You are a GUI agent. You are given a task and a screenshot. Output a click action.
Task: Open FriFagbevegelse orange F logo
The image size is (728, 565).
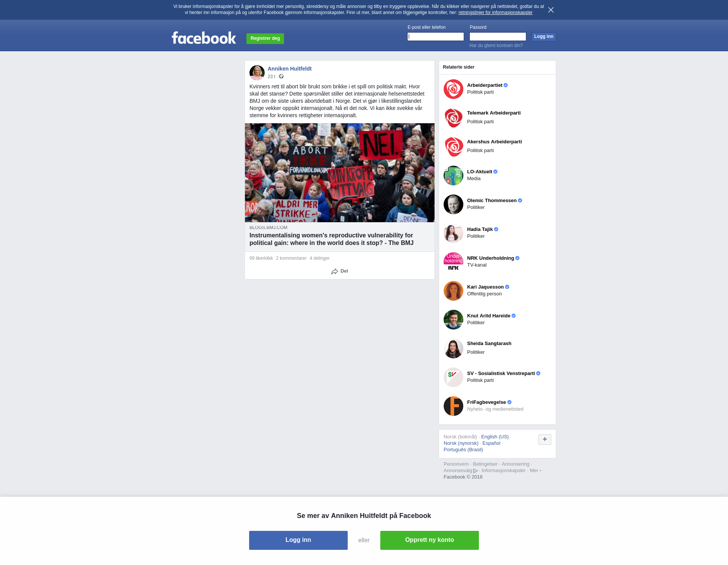tap(453, 406)
